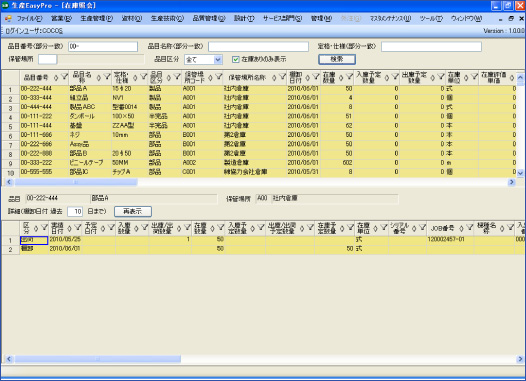
Task: Open the マスタメンテナンス menu
Action: 390,18
